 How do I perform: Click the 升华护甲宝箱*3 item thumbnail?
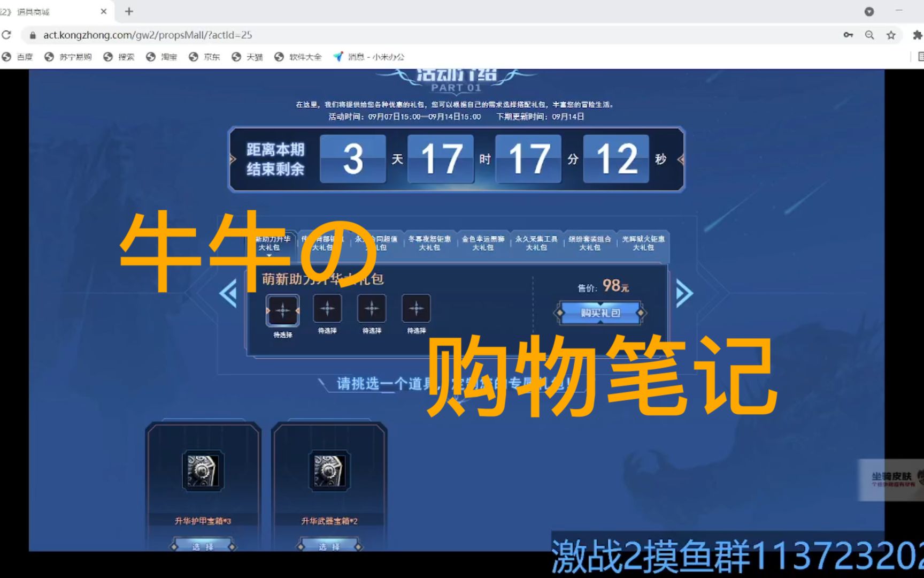203,471
